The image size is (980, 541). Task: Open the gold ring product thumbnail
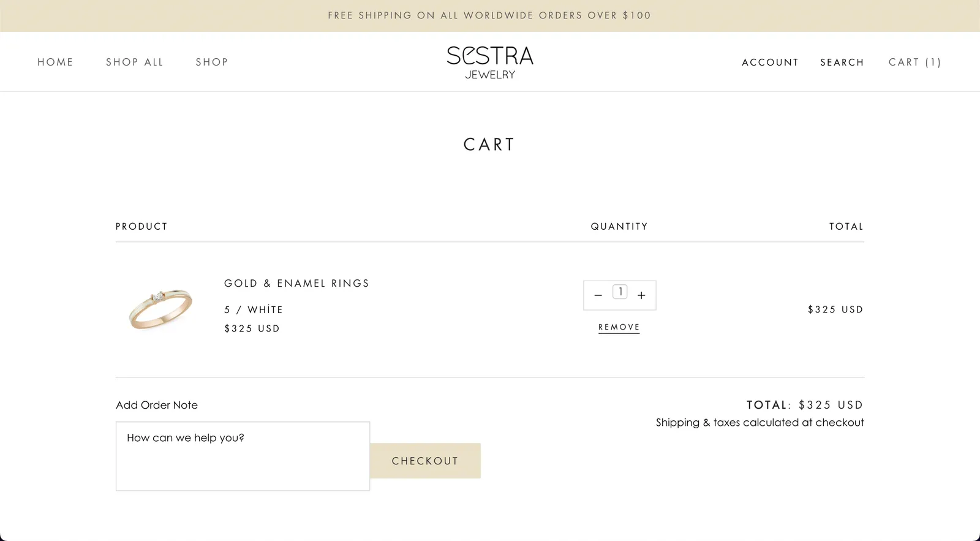[x=160, y=309]
